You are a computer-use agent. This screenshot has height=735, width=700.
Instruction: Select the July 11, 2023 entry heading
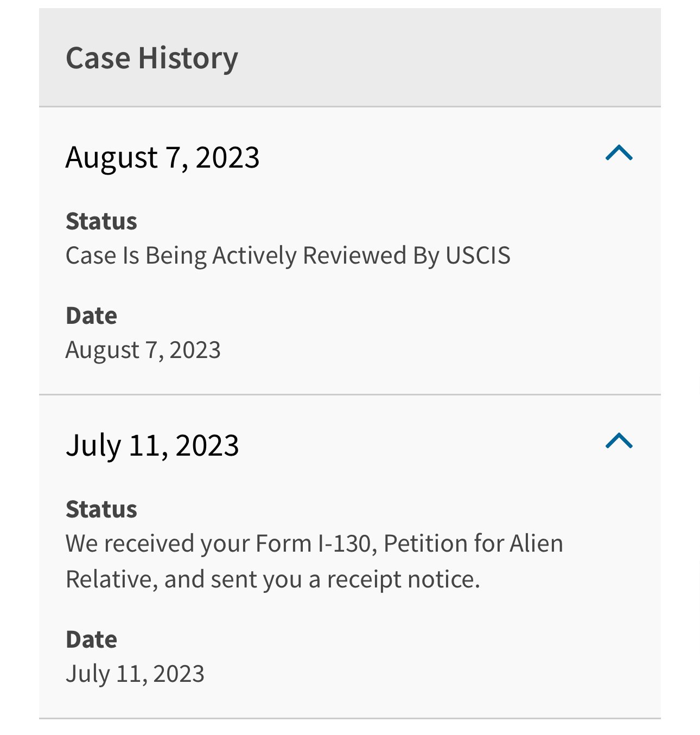[x=152, y=445]
